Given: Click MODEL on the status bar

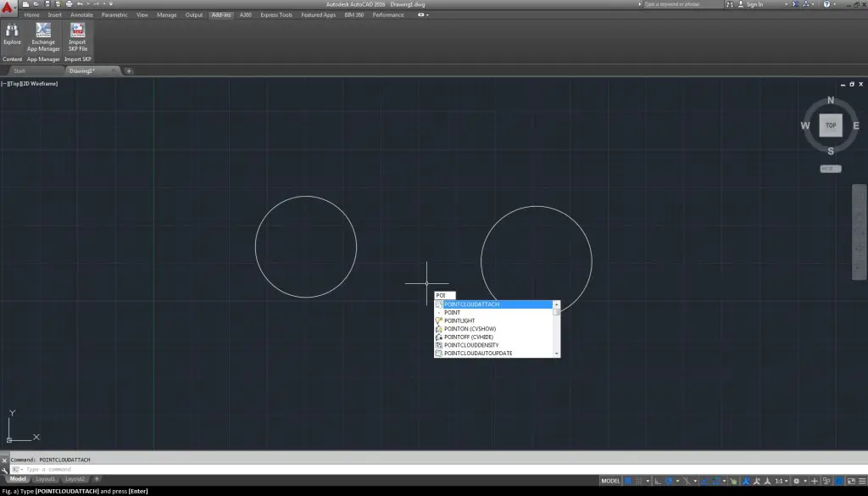Looking at the screenshot, I should pyautogui.click(x=609, y=479).
